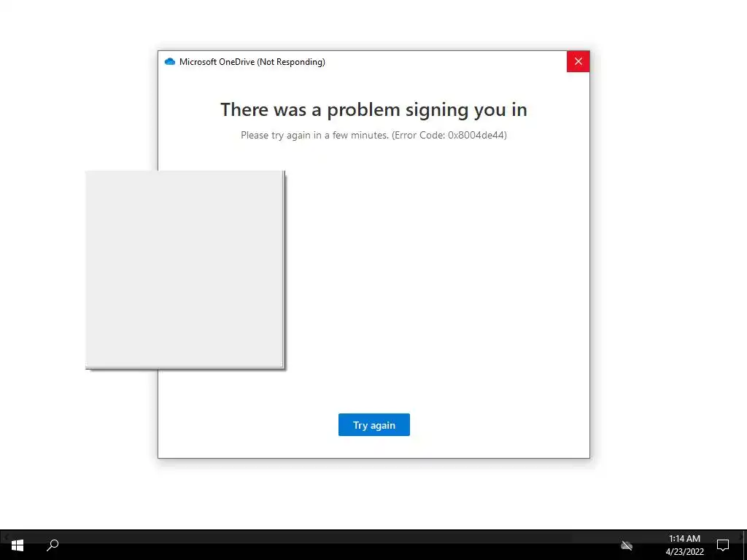Viewport: 747px width, 560px height.
Task: Click the OneDrive cloud icon in title bar
Action: click(169, 61)
